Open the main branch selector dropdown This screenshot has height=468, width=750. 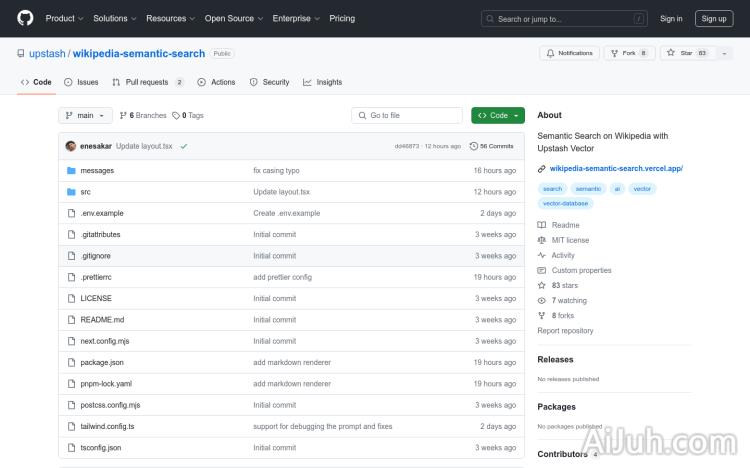tap(85, 115)
